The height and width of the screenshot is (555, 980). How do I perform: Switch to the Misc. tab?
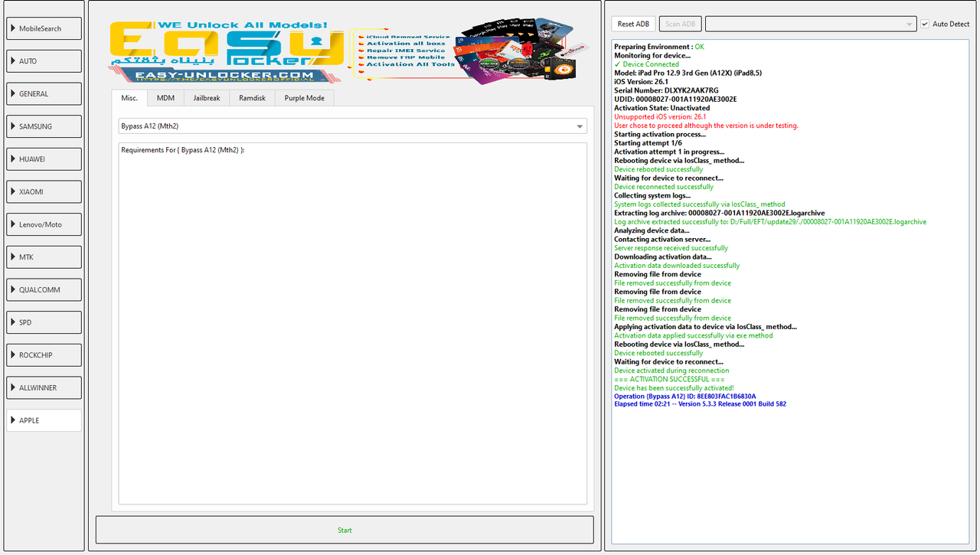coord(129,98)
